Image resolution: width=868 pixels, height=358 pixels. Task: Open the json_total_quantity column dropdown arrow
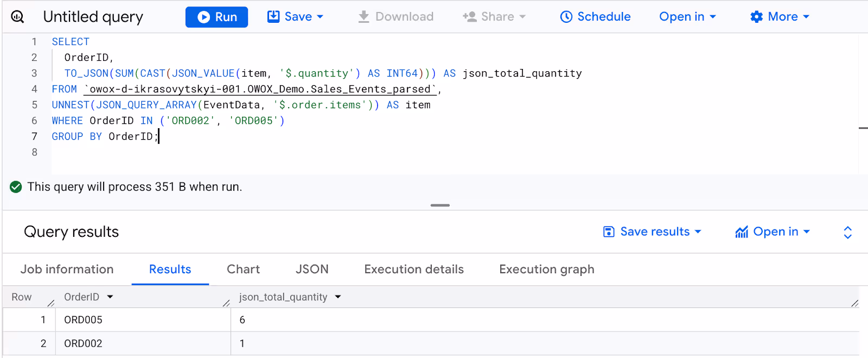tap(338, 297)
